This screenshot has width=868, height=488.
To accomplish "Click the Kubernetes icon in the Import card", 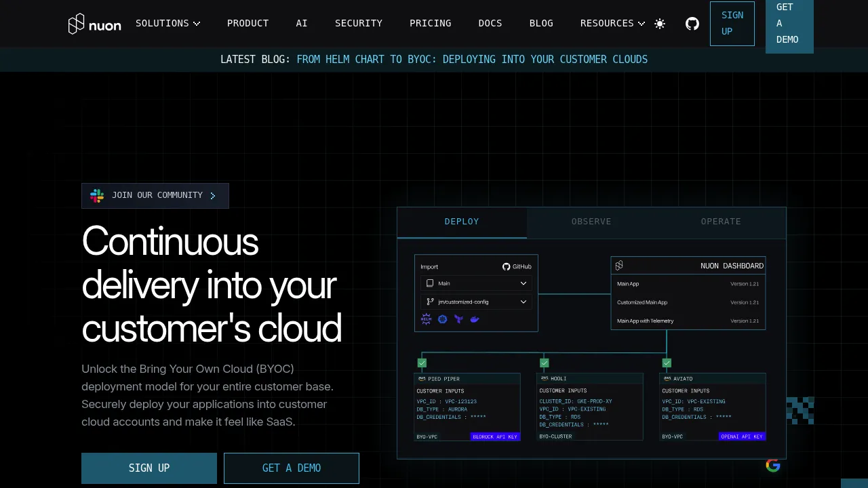I will (x=443, y=319).
